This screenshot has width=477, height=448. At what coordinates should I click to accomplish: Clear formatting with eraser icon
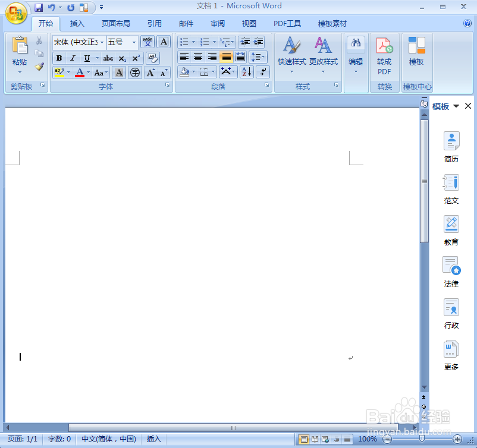(x=153, y=58)
